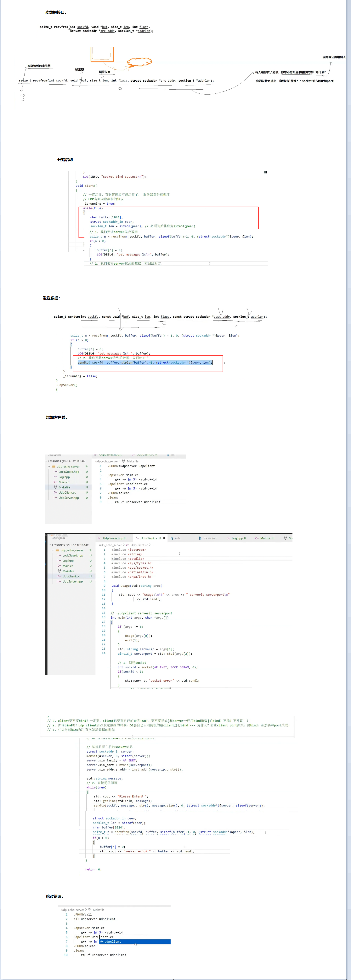Click 'rm -f udpserver udpclient' in first Makefile
This screenshot has height=980, width=351.
tap(138, 502)
